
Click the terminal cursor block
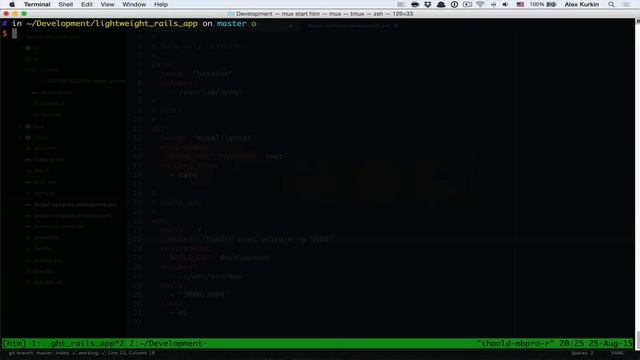(14, 33)
